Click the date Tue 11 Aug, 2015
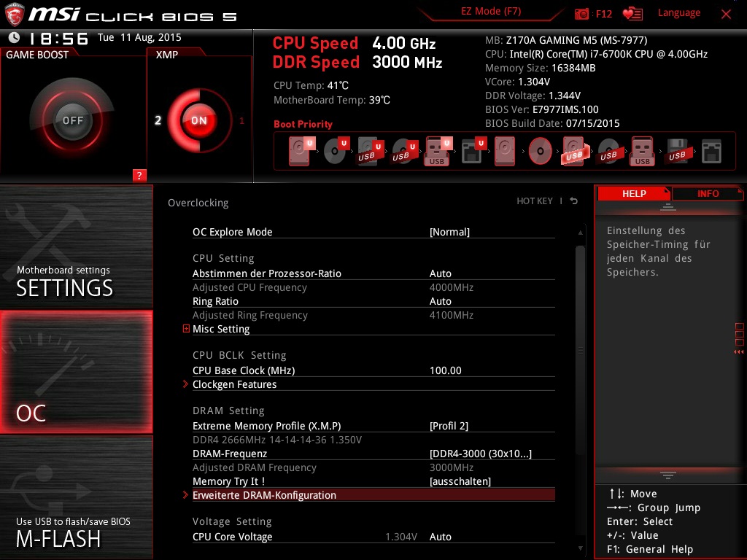Viewport: 747px width, 560px height. click(139, 37)
